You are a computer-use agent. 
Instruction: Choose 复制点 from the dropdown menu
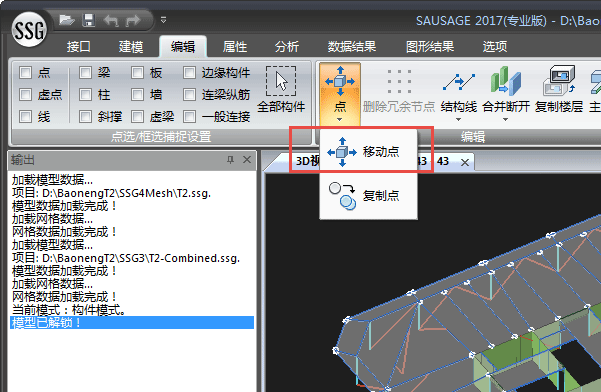pyautogui.click(x=368, y=196)
